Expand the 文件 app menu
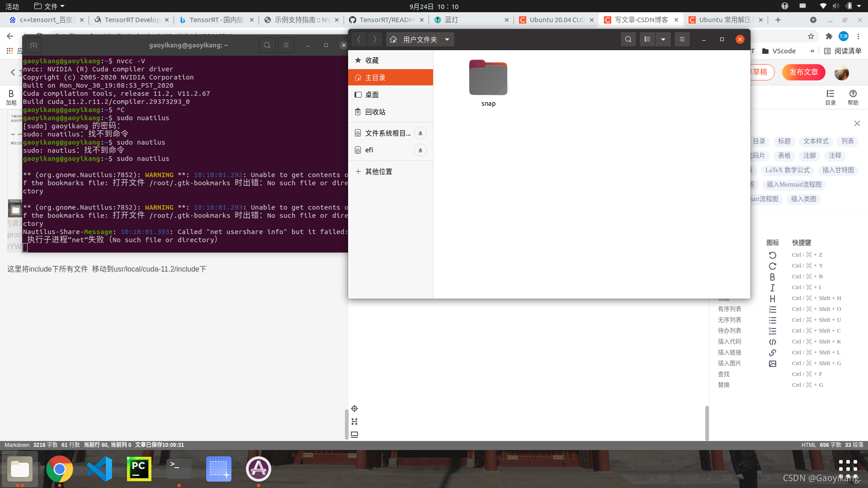The width and height of the screenshot is (868, 488). click(x=50, y=6)
